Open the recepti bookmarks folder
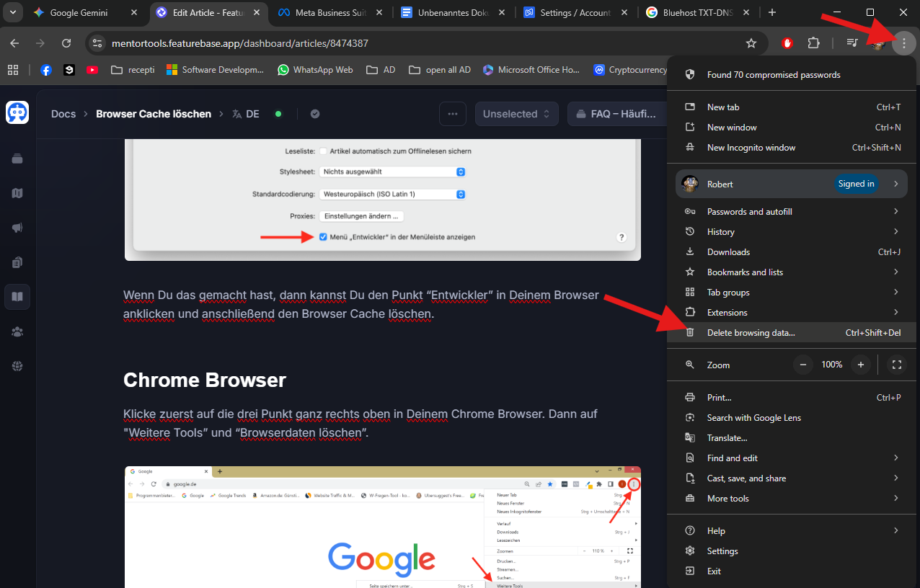 (x=133, y=70)
